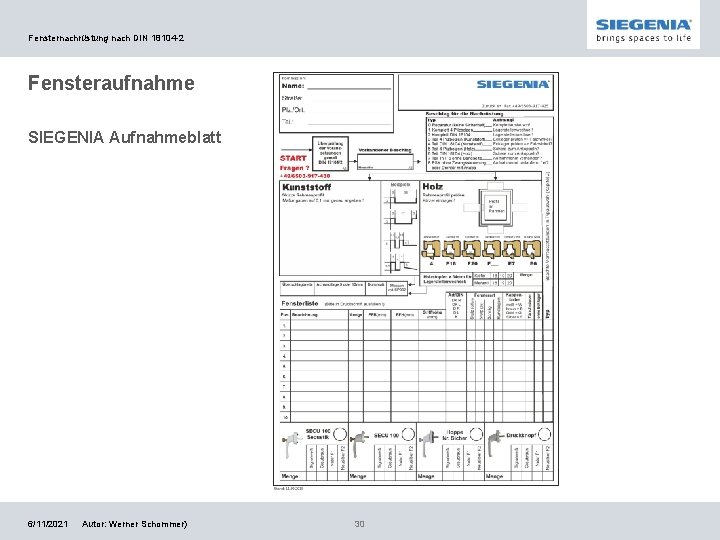The image size is (720, 540).
Task: Select the wood profile icon labeled E7
Action: point(512,249)
